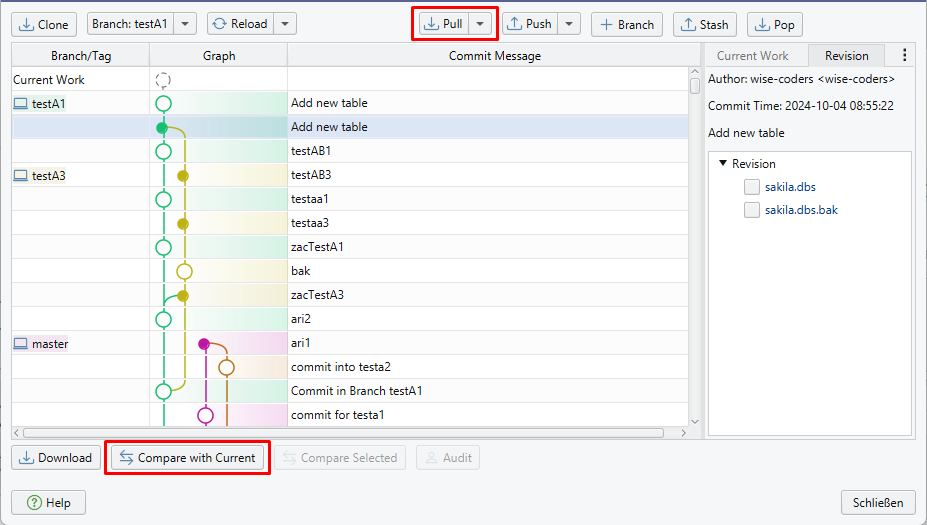Click the magenta node for commit for testa1
This screenshot has height=525, width=927.
point(205,415)
